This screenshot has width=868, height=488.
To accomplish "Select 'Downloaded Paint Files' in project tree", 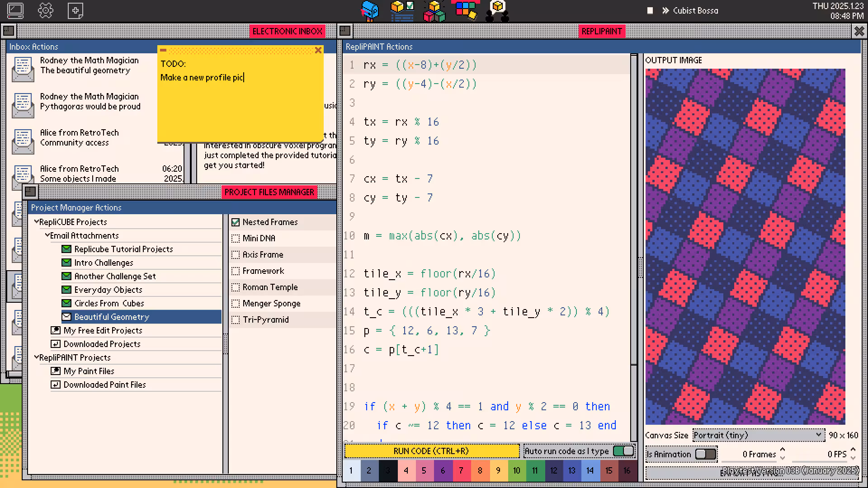I will pyautogui.click(x=104, y=385).
